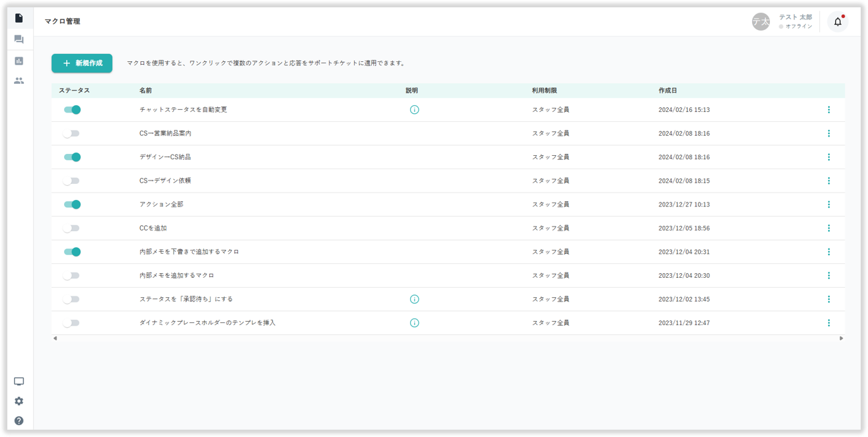Click the right arrow of horizontal scrollbar
868x437 pixels.
click(841, 338)
